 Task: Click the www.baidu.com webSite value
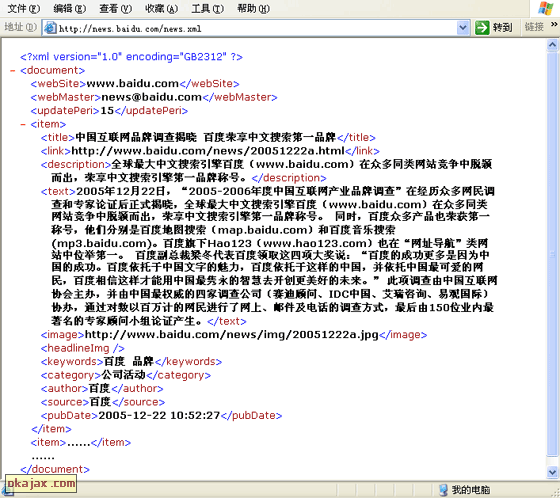(132, 84)
